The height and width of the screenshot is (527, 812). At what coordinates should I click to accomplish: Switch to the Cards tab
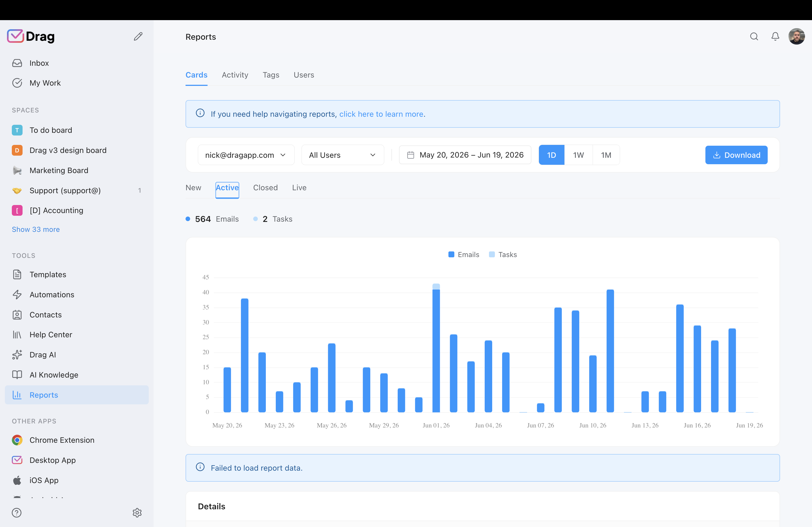coord(197,75)
